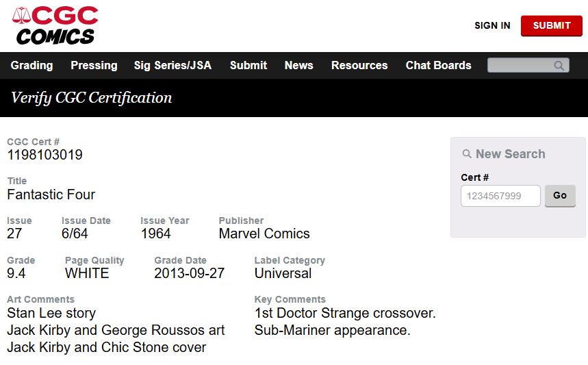The width and height of the screenshot is (588, 365).
Task: Click the search magnifier icon in navbar
Action: 559,66
